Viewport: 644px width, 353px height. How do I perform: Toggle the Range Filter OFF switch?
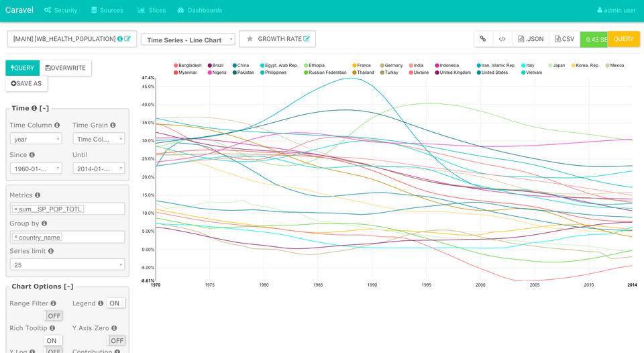coord(54,315)
